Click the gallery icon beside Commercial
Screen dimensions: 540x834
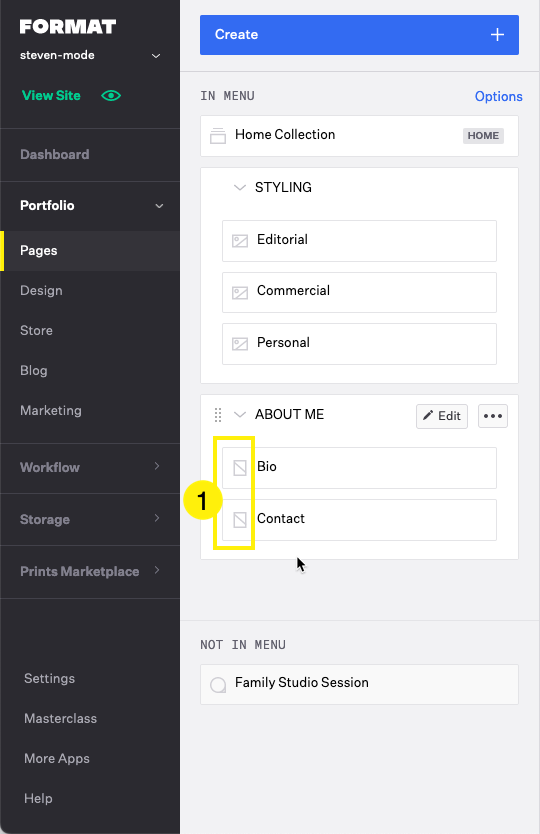click(240, 293)
